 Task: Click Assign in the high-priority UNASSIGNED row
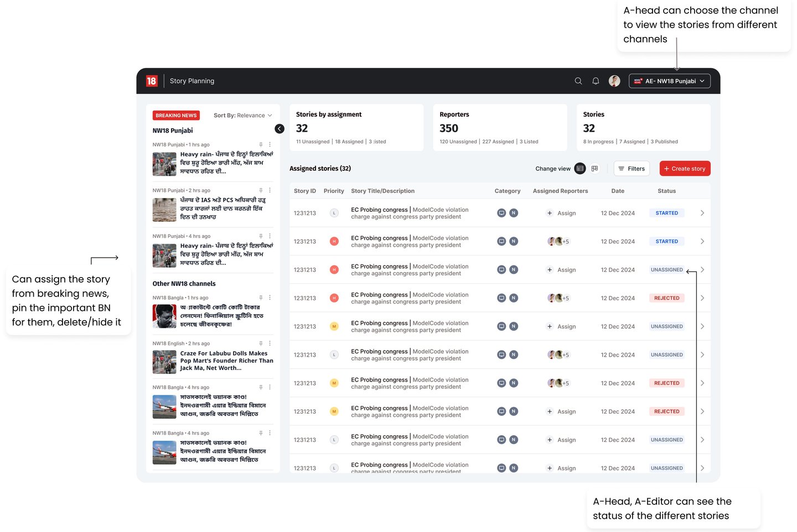561,270
